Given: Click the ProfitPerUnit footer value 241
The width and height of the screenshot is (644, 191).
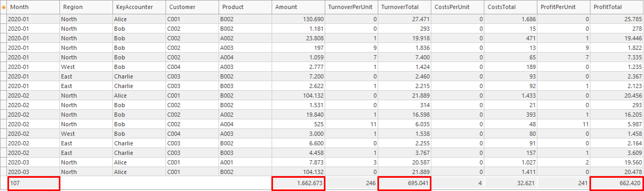Looking at the screenshot, I should tap(563, 183).
